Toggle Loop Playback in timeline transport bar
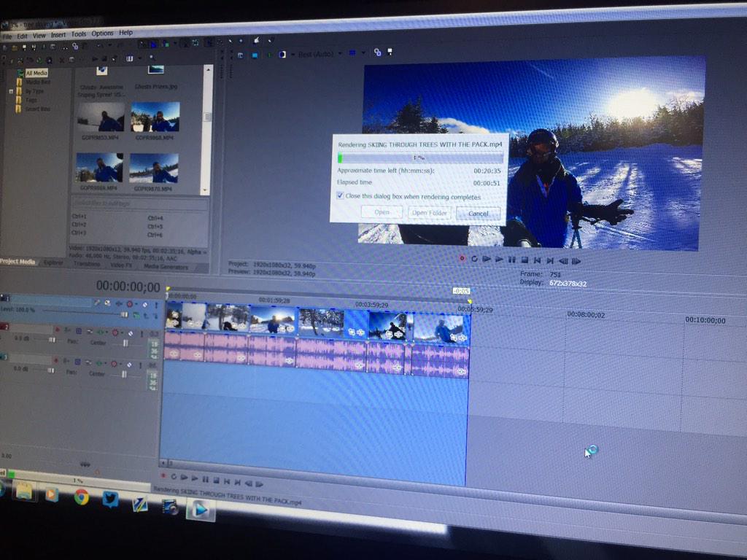 point(174,477)
